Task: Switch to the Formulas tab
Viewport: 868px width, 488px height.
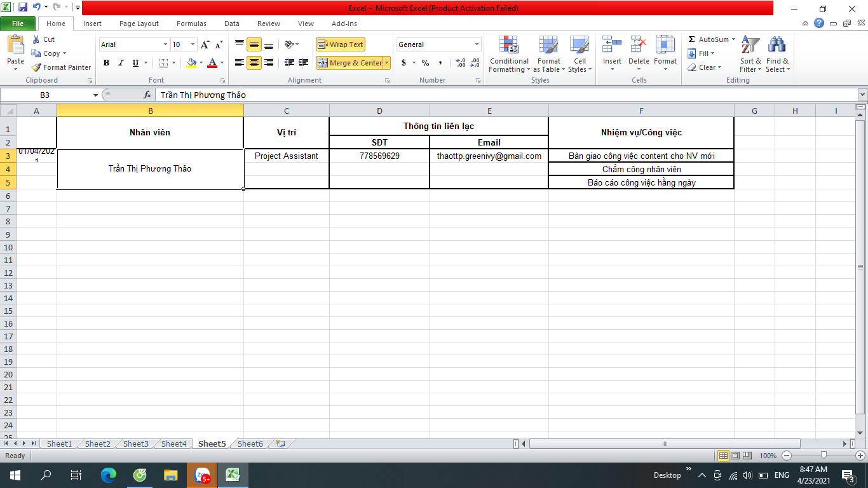Action: (x=191, y=24)
